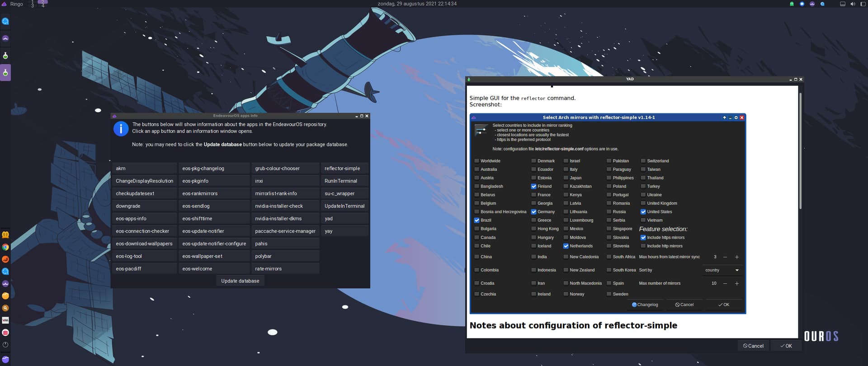Launch Google Chrome from the dock
868x366 pixels.
[x=5, y=247]
